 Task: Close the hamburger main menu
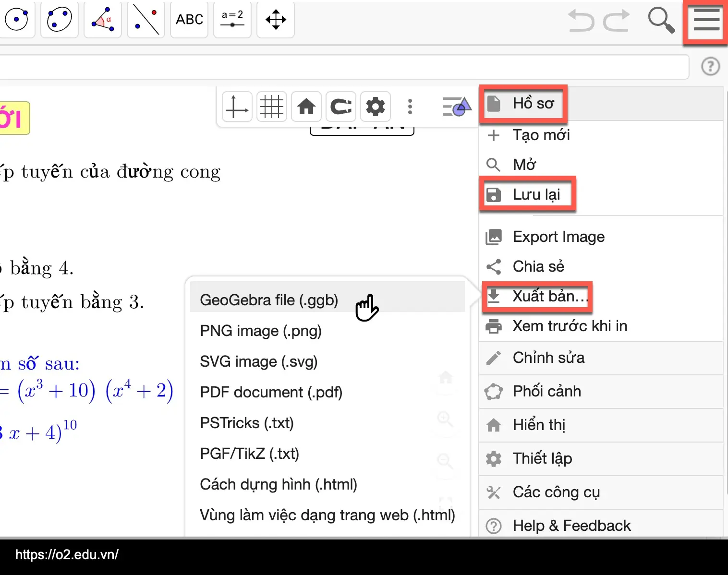[706, 21]
